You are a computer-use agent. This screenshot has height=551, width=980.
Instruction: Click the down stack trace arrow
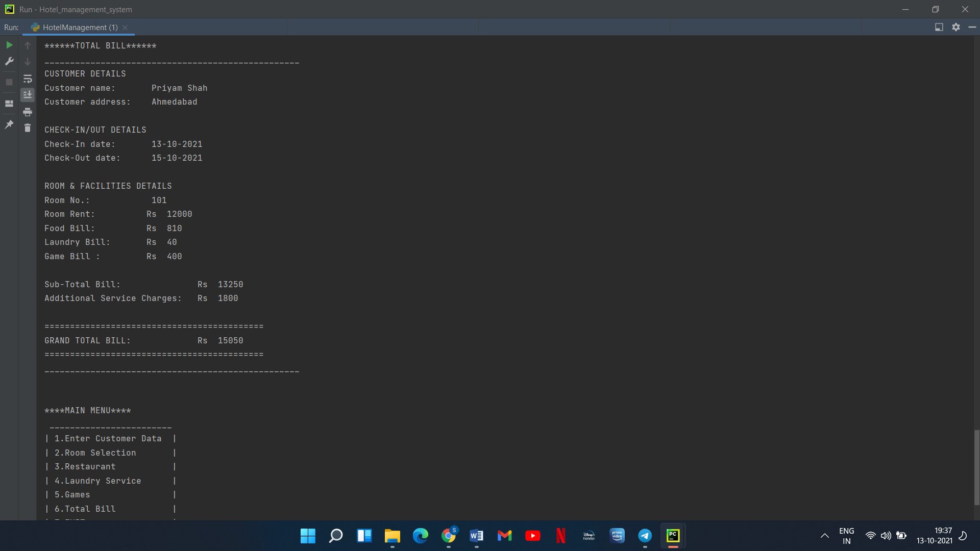(28, 62)
